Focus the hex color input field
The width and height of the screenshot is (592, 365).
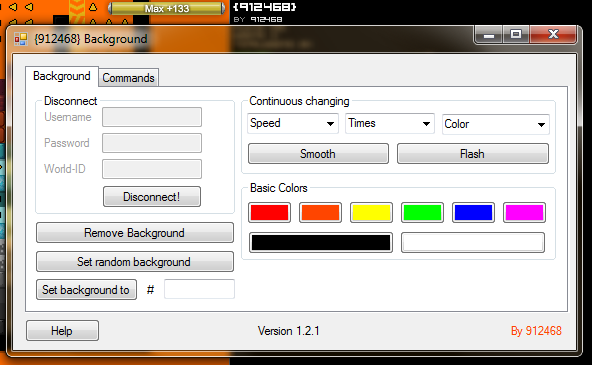click(x=199, y=289)
